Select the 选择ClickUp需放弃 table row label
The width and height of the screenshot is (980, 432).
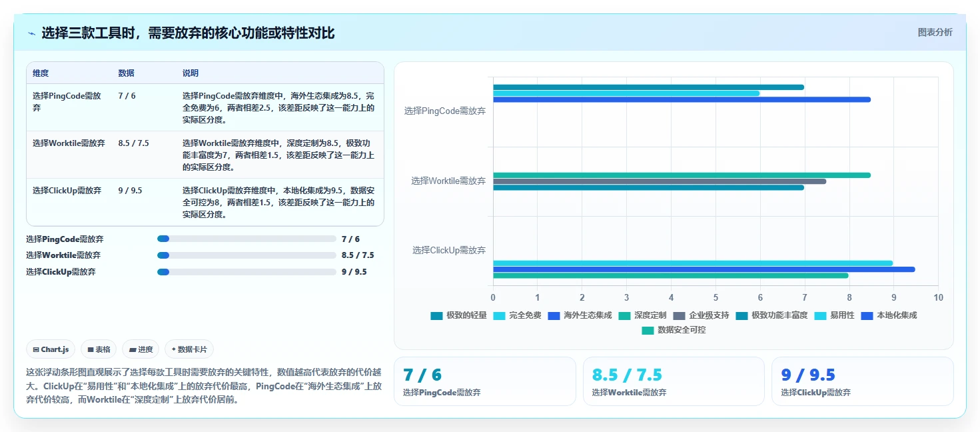[67, 191]
